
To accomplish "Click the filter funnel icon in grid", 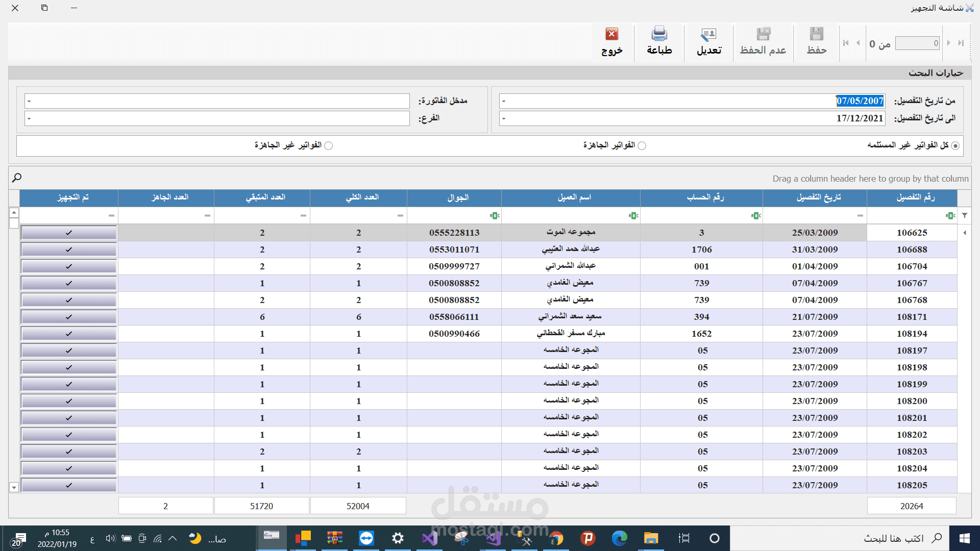I will 965,215.
